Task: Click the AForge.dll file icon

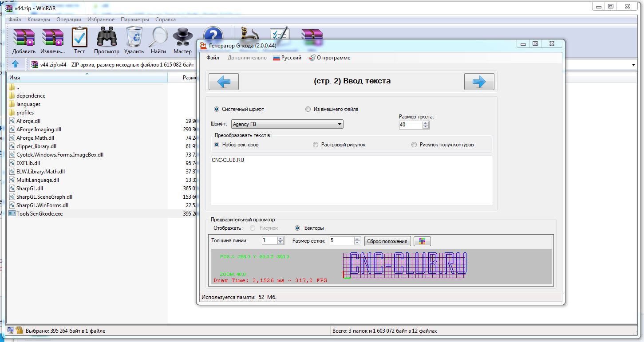Action: point(12,121)
